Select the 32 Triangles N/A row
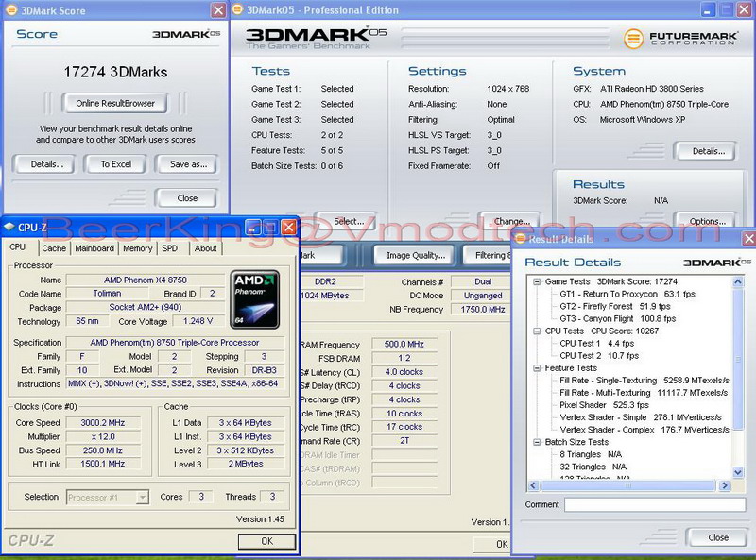Screen dimensions: 756x560 593,467
